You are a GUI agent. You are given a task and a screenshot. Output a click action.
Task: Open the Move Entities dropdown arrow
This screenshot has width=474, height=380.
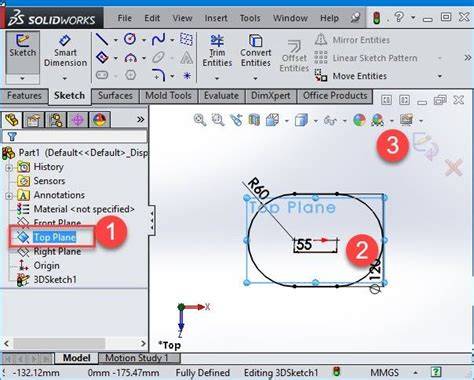[x=440, y=76]
